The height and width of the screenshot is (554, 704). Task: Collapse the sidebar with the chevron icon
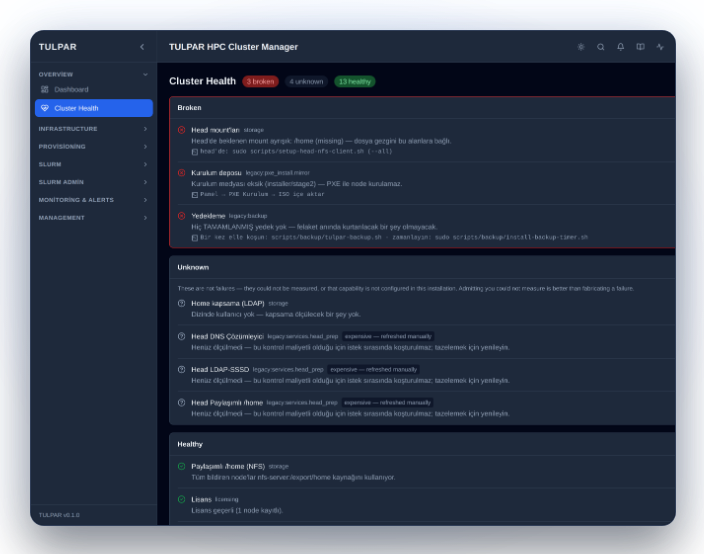click(x=142, y=47)
